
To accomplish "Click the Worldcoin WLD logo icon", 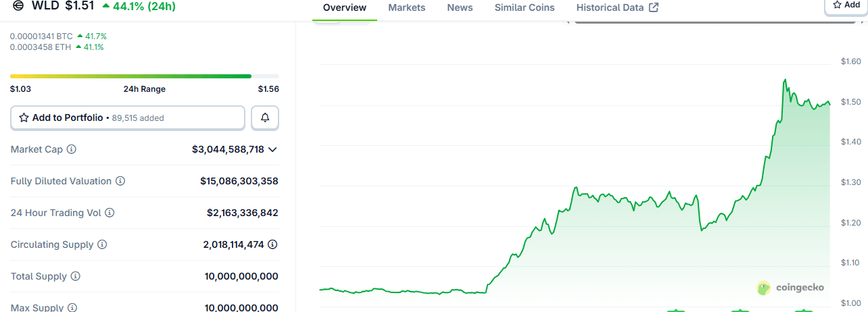I will pyautogui.click(x=18, y=5).
